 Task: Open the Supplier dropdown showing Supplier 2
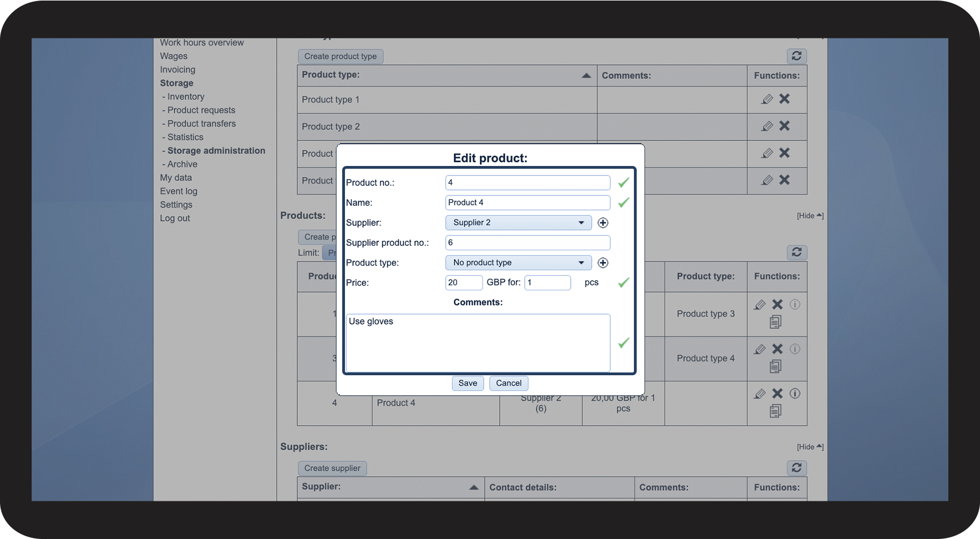[x=518, y=223]
